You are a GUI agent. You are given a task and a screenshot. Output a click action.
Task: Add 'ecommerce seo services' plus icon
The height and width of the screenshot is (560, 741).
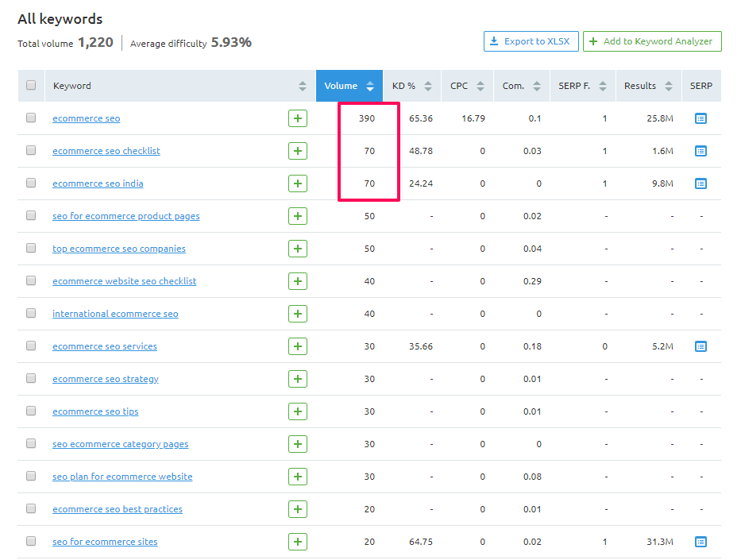(298, 346)
